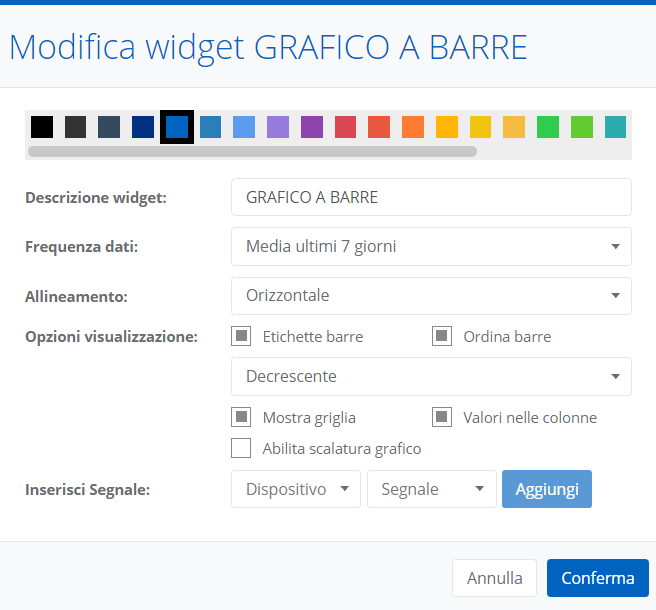Pick the dark gray color swatch
This screenshot has width=656, height=610.
pyautogui.click(x=75, y=127)
